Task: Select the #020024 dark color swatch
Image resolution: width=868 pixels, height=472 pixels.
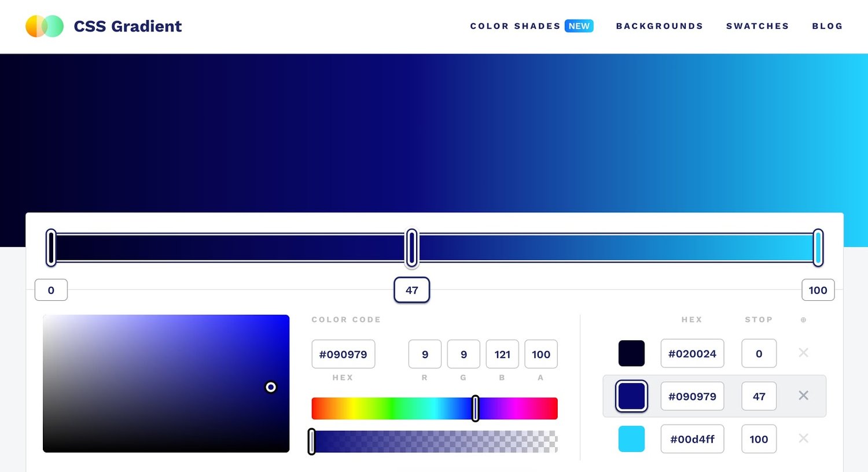Action: pyautogui.click(x=631, y=353)
